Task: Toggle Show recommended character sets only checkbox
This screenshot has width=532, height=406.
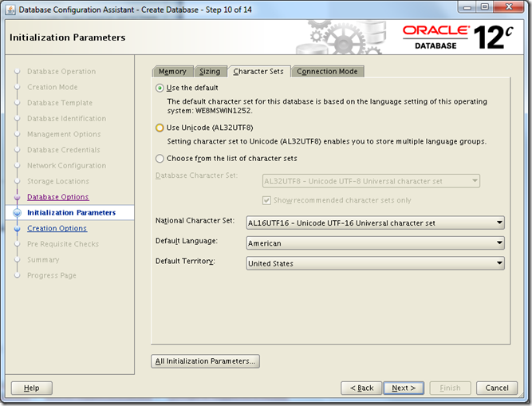Action: point(267,200)
